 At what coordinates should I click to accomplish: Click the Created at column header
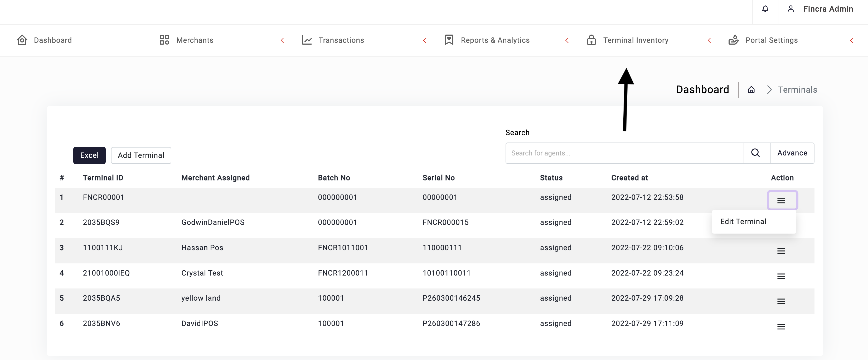coord(629,178)
